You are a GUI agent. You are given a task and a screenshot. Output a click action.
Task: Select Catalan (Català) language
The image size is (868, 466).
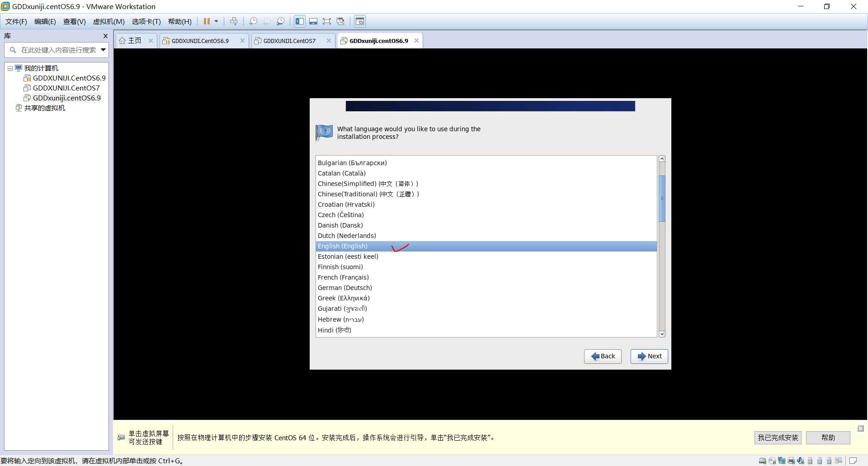(486, 173)
